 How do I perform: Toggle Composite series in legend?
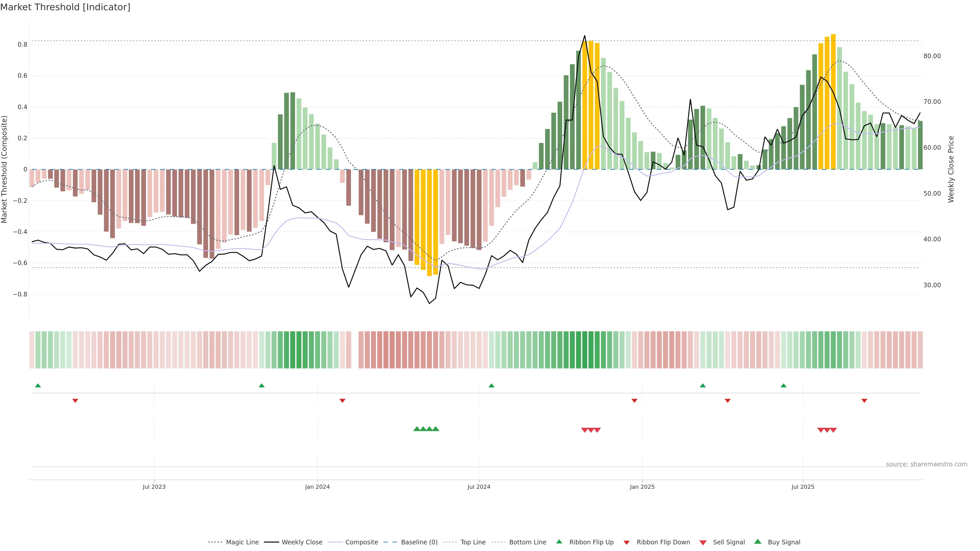point(361,542)
